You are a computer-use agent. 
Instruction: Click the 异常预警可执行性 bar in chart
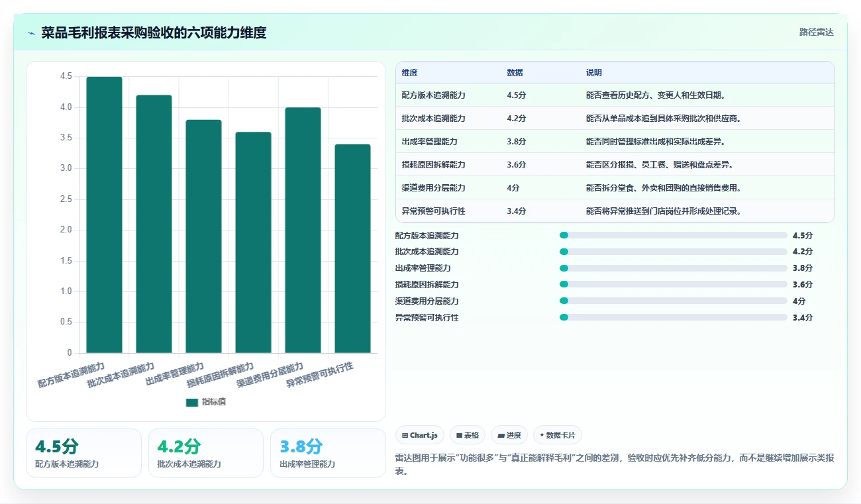[352, 248]
